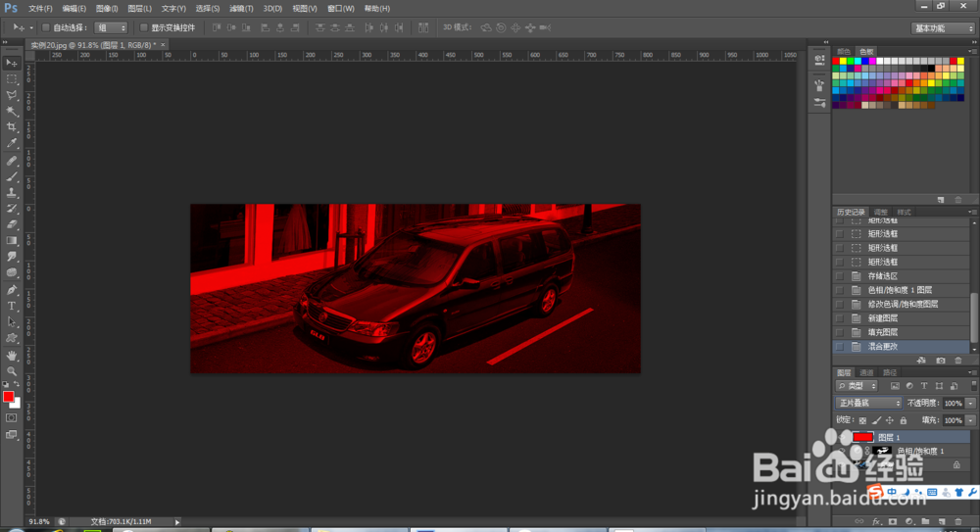Open the Move tool preset picker arrow
Screen dimensions: 980x532
31,27
